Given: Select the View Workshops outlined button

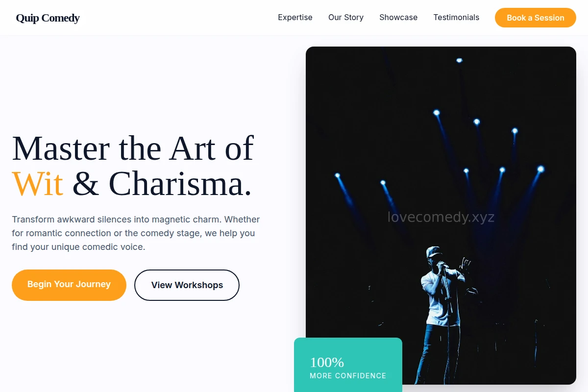Looking at the screenshot, I should coord(187,285).
